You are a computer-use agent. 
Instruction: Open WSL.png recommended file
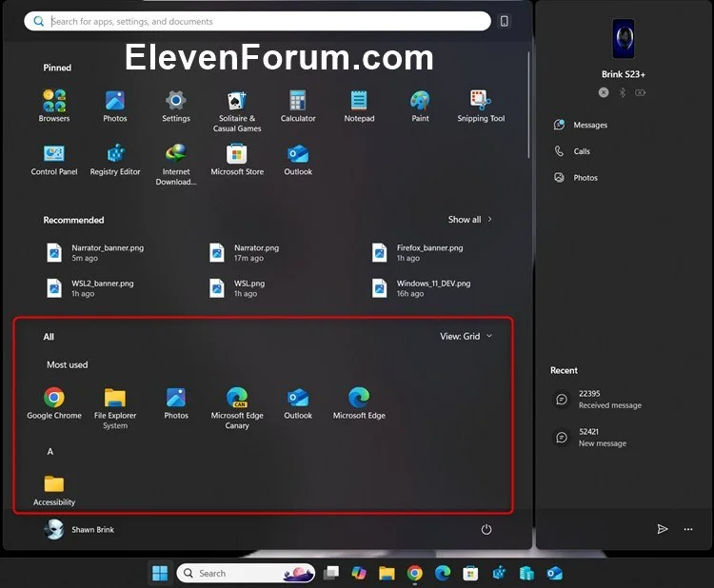coord(237,288)
